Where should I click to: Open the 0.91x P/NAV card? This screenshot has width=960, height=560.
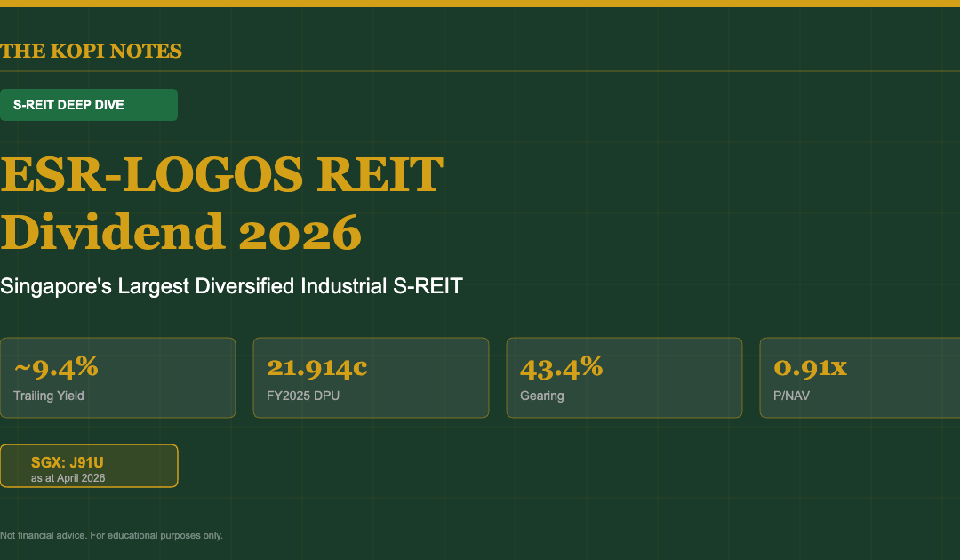860,378
